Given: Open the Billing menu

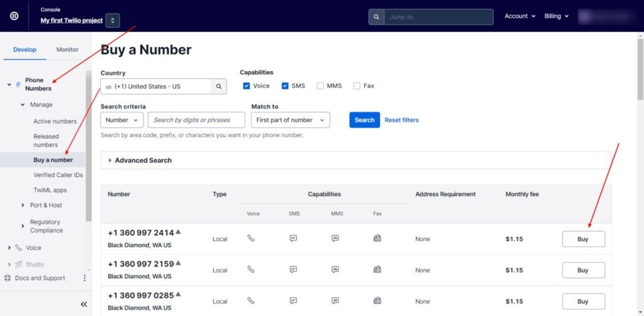Looking at the screenshot, I should click(x=556, y=16).
